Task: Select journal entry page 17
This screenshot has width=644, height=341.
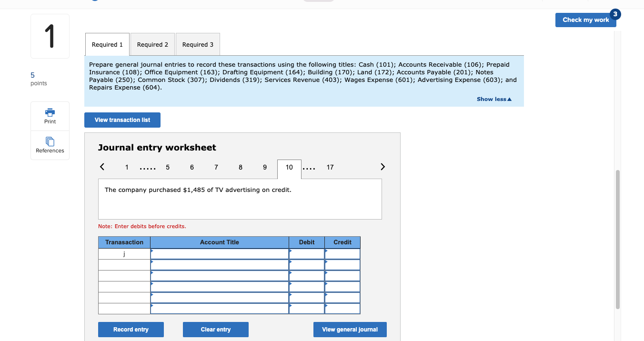Action: [330, 167]
